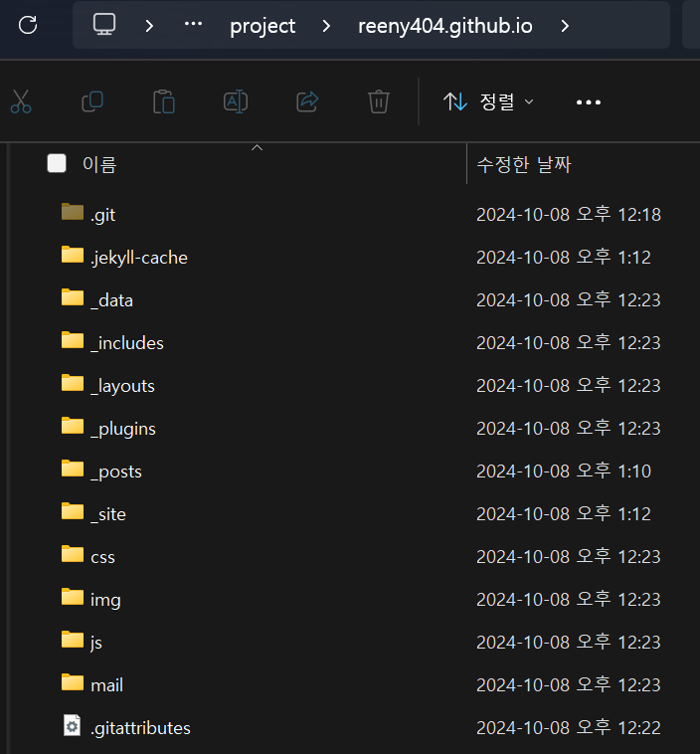The height and width of the screenshot is (754, 700).
Task: Select the img folder icon
Action: 73,597
